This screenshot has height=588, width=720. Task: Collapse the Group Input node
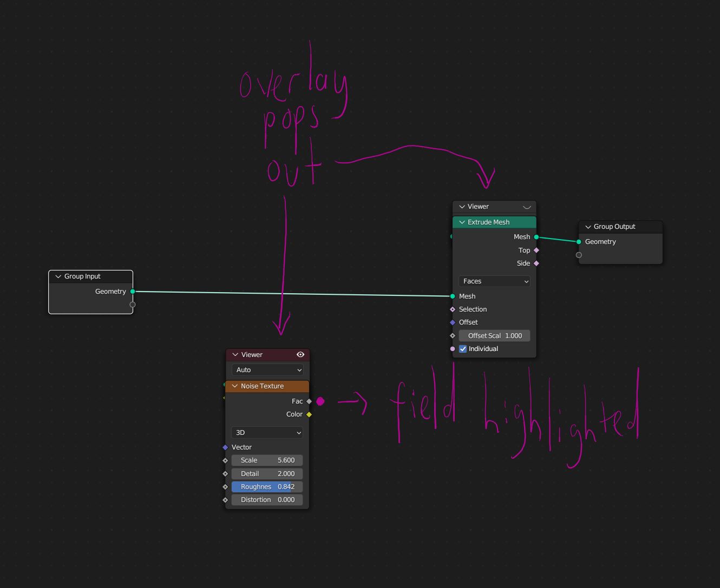[x=58, y=276]
